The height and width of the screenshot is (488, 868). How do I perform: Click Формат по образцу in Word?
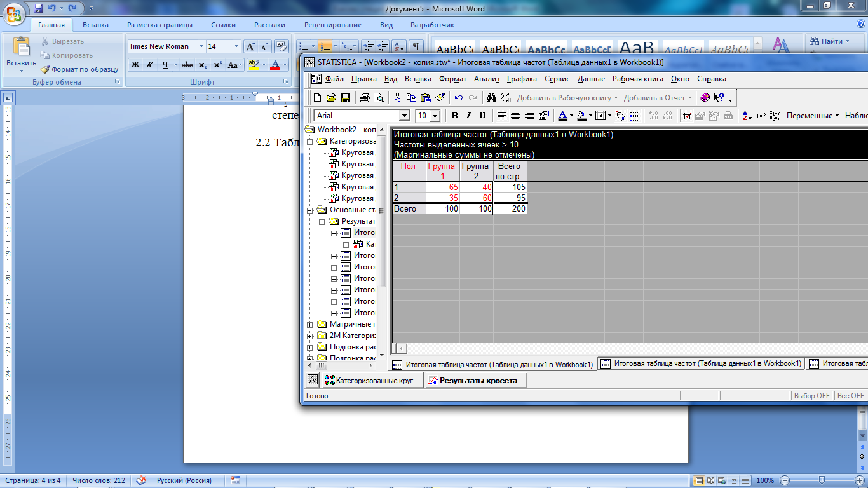[x=80, y=69]
